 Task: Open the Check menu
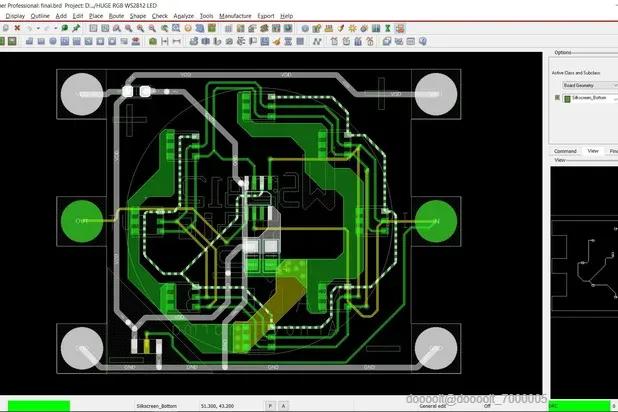click(x=160, y=16)
